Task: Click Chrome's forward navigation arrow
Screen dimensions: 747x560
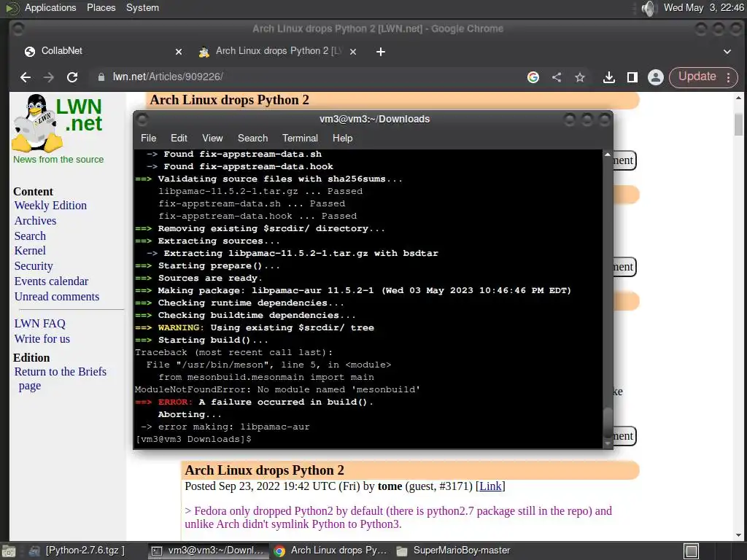Action: (49, 77)
